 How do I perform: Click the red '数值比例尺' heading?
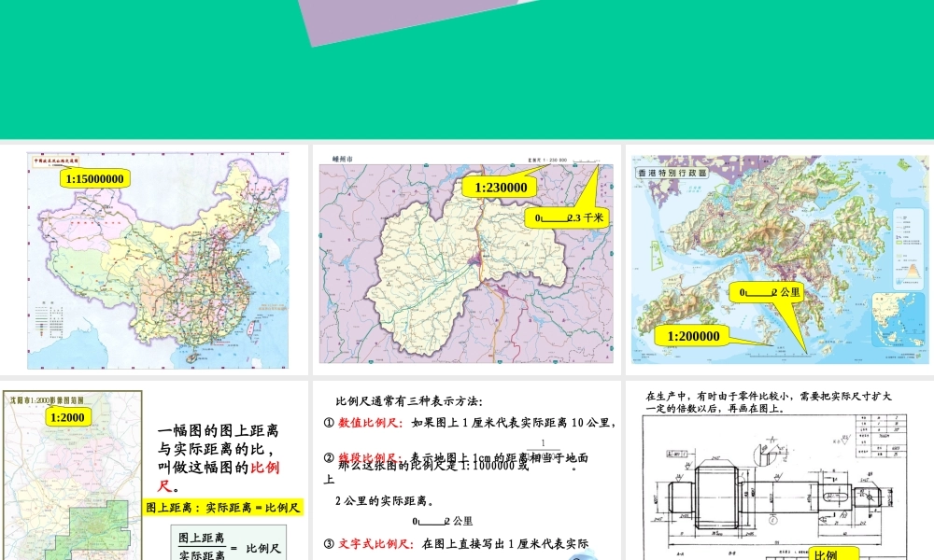point(371,423)
